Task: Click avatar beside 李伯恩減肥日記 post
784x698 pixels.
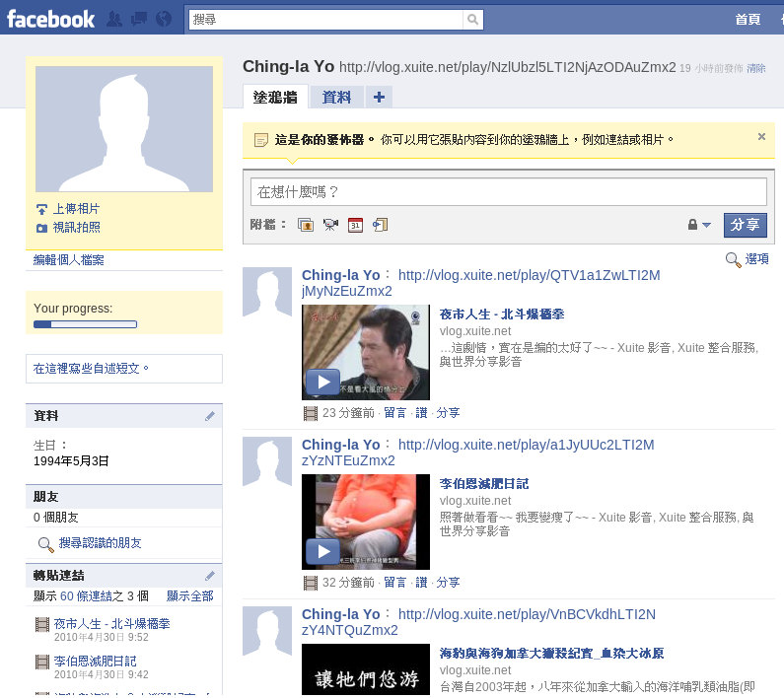Action: tap(267, 461)
